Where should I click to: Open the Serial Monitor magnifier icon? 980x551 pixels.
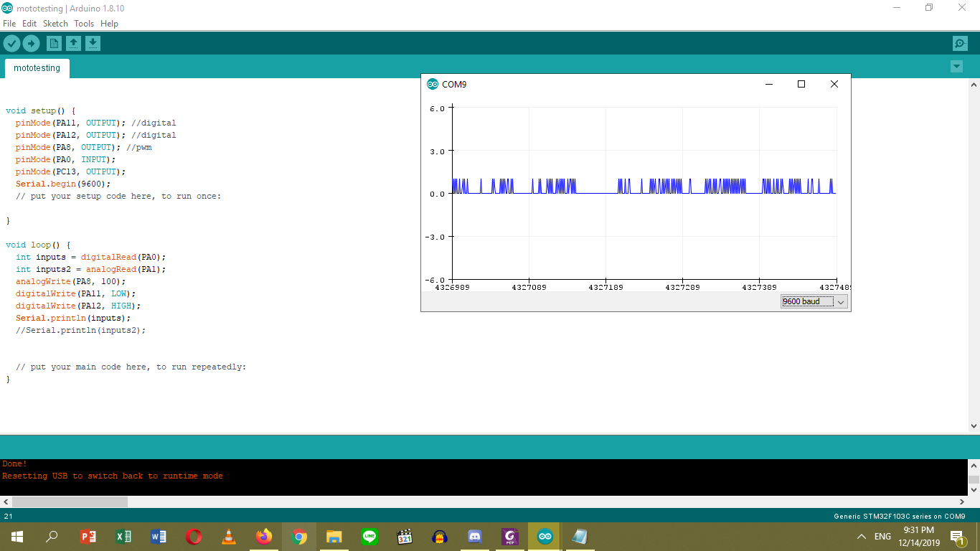(960, 44)
